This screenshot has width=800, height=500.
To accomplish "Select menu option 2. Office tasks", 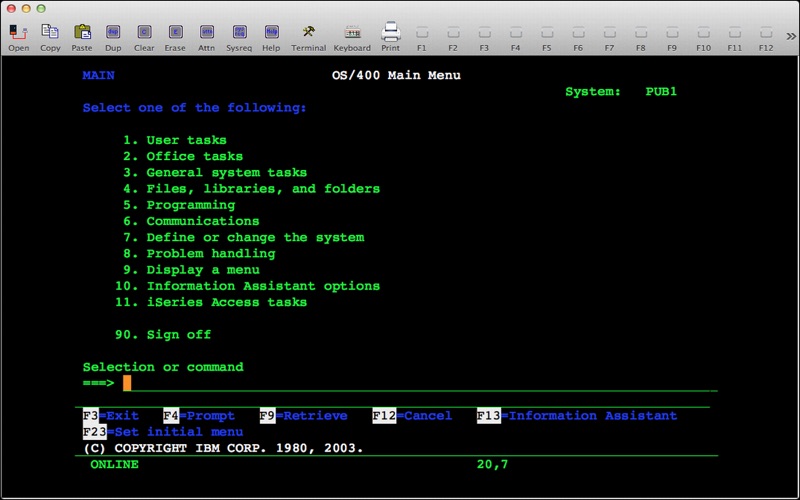I will click(183, 156).
